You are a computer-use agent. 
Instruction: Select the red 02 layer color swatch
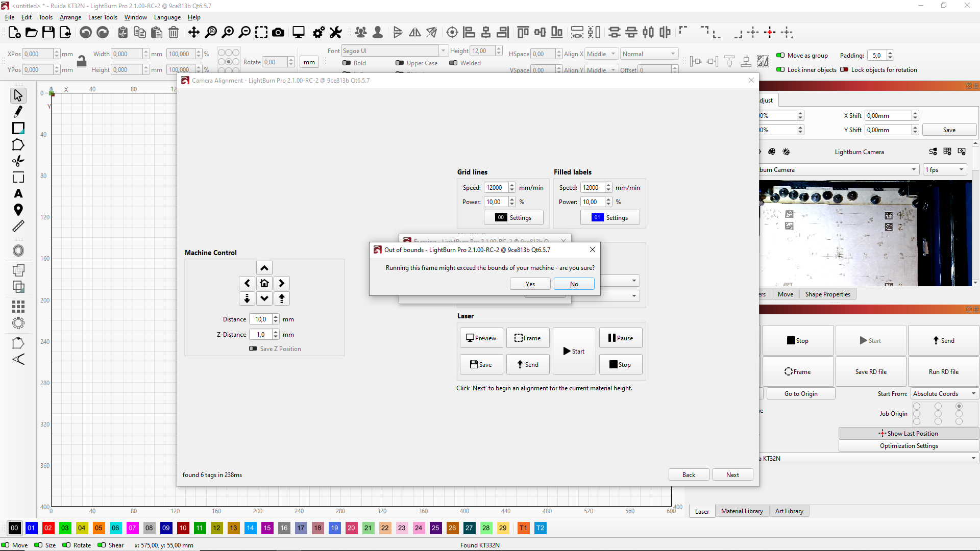pyautogui.click(x=48, y=528)
